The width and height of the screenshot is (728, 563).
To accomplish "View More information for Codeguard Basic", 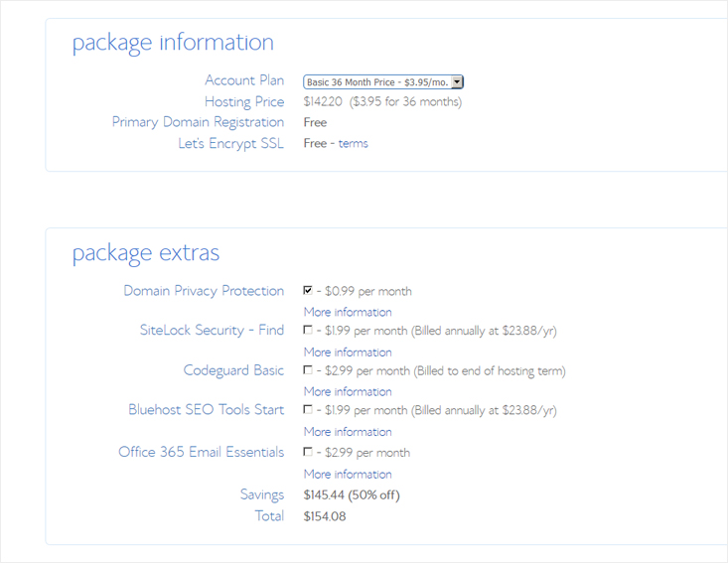I will tap(348, 392).
